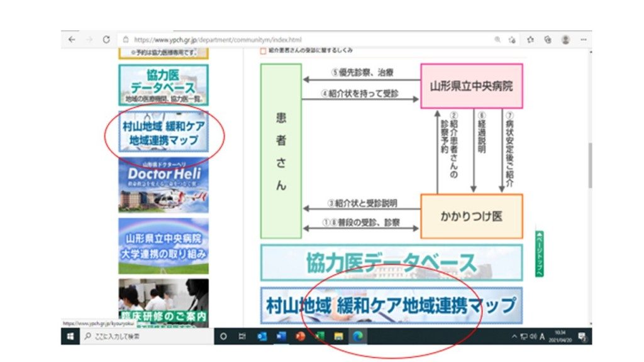Open Outlook from the taskbar
The height and width of the screenshot is (362, 644).
(x=262, y=336)
